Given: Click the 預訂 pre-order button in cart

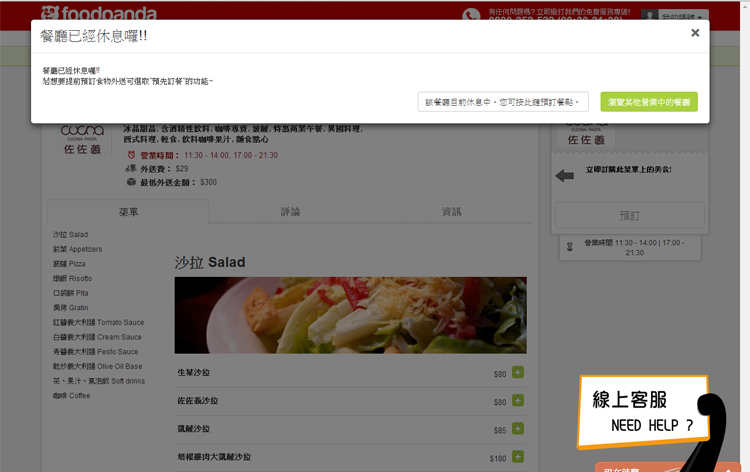Looking at the screenshot, I should coord(629,216).
